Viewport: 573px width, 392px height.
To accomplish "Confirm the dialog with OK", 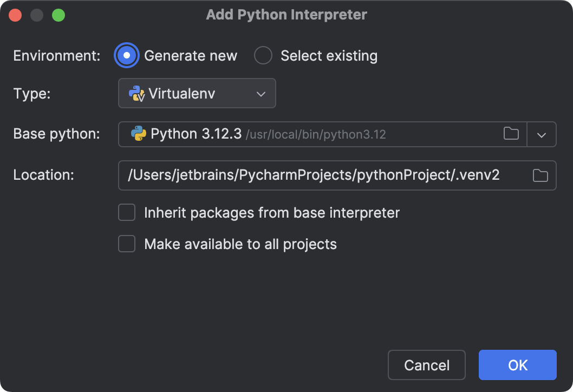I will (517, 365).
